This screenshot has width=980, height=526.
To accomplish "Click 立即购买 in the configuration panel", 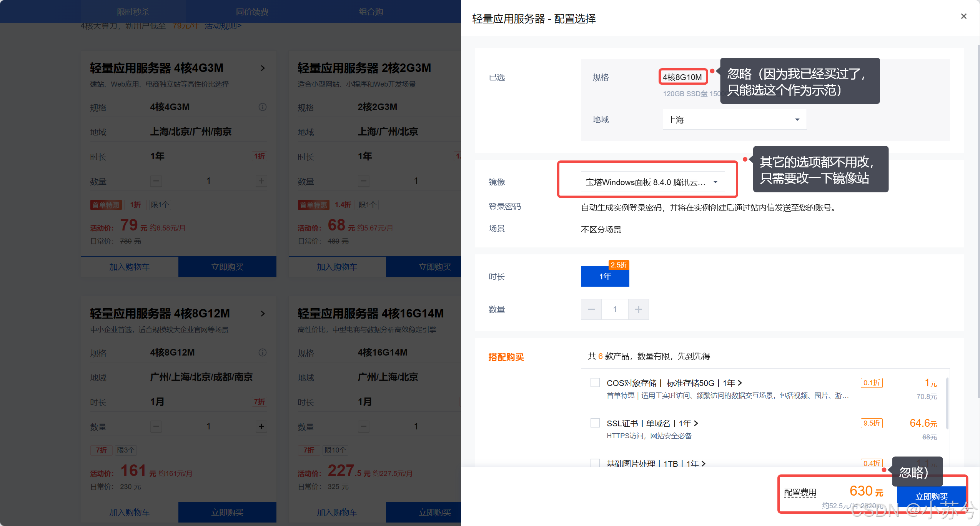I will click(x=931, y=496).
